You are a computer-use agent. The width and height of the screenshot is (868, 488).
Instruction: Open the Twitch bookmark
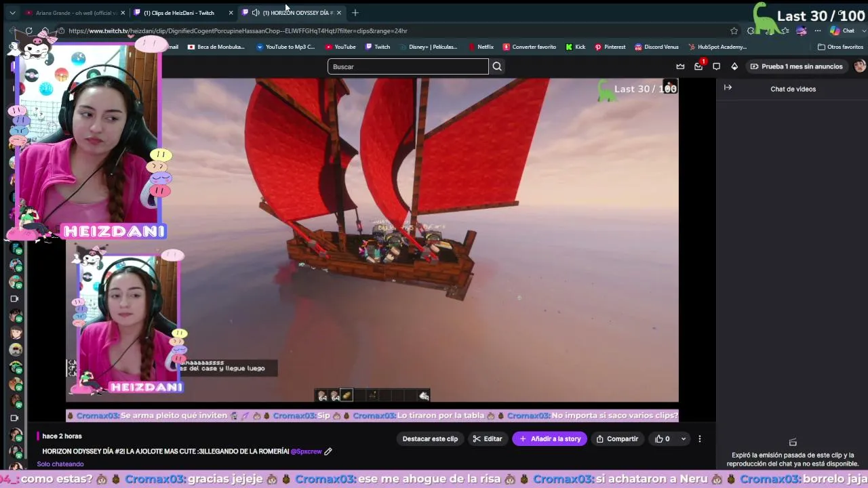tap(378, 47)
